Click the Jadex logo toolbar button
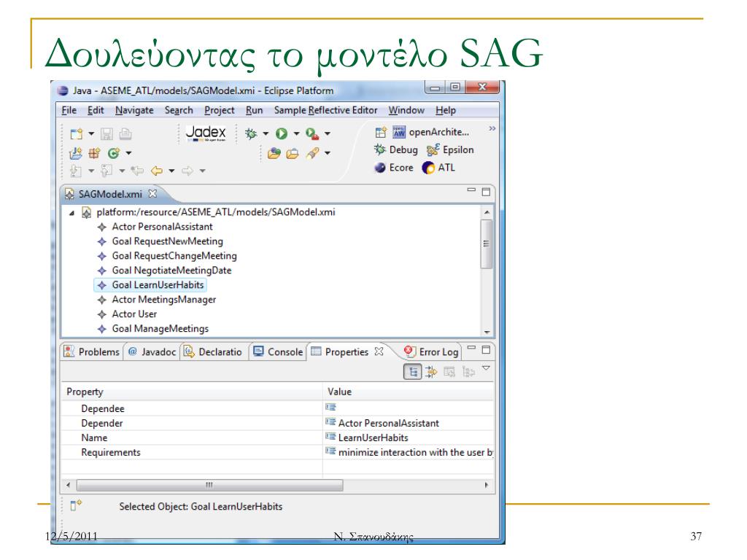 click(206, 133)
